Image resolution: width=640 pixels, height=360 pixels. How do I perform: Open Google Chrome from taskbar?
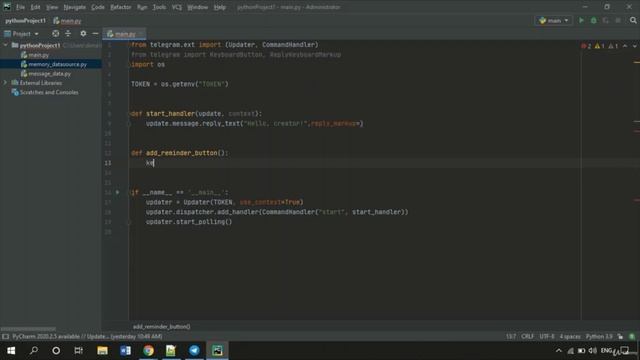(149, 351)
